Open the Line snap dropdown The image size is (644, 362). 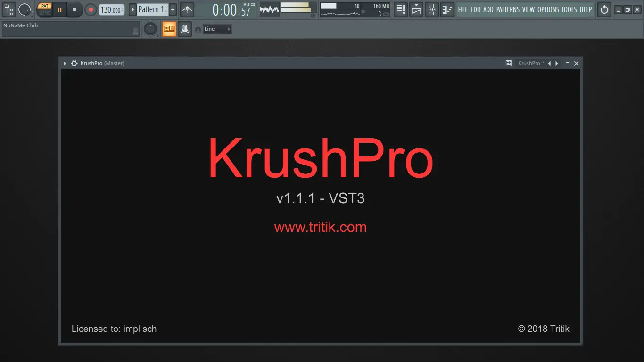tap(217, 29)
